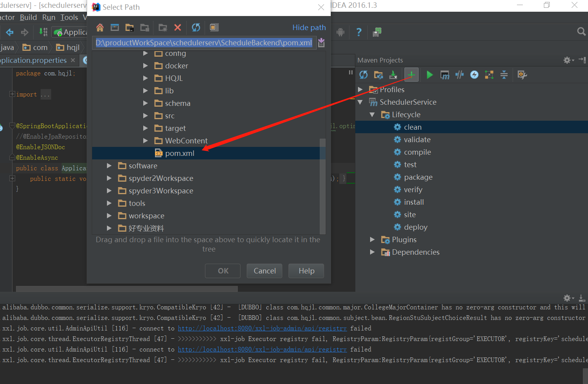This screenshot has height=384, width=588.
Task: Execute Maven goal icon
Action: [445, 75]
